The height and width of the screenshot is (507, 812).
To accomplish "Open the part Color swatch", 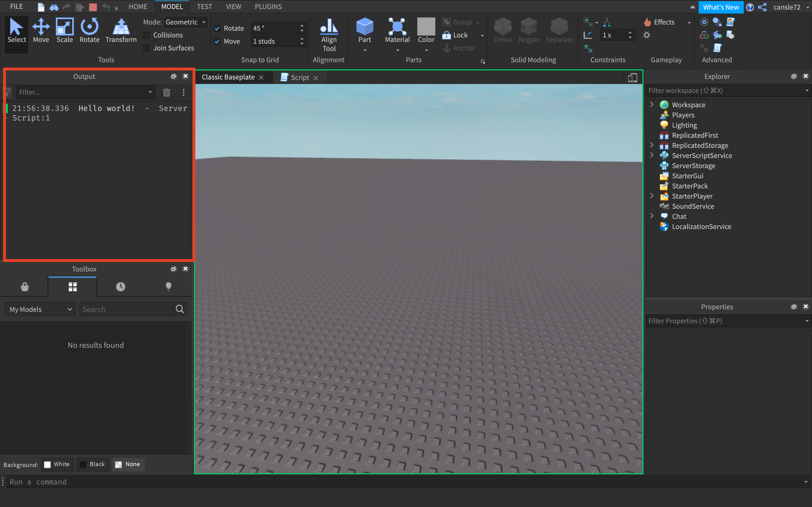I will click(x=426, y=27).
